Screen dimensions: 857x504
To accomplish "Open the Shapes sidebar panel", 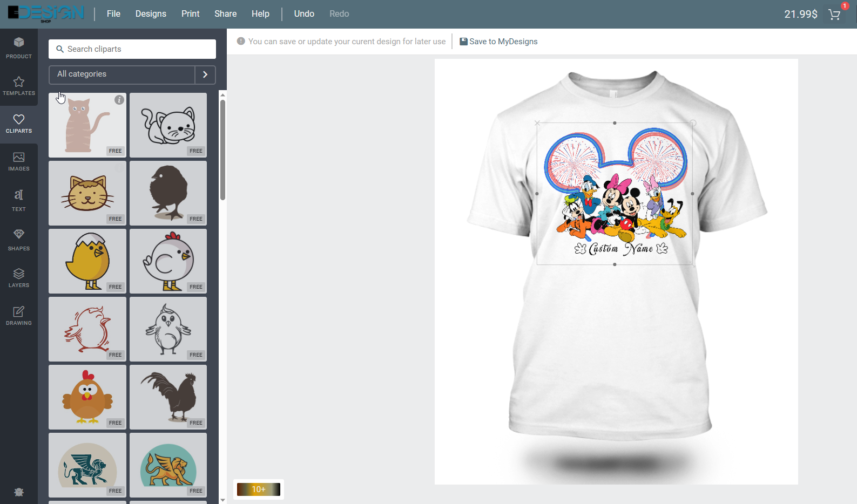I will pyautogui.click(x=19, y=240).
